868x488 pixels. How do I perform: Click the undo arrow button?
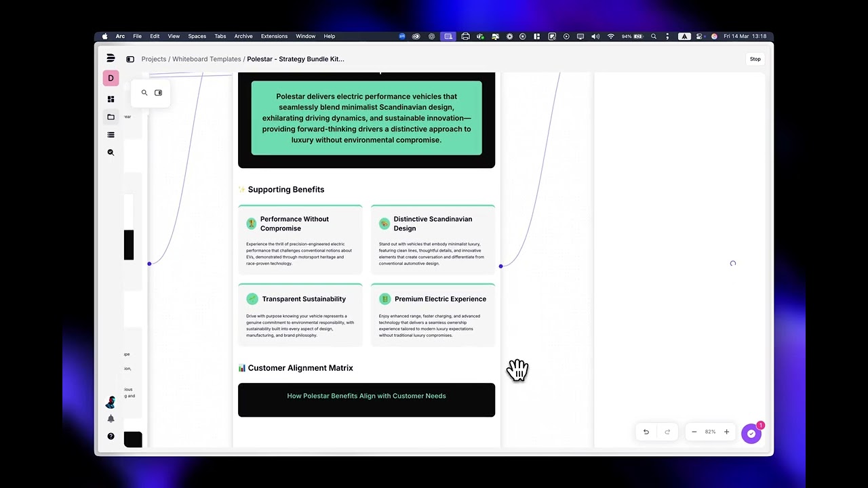[646, 432]
